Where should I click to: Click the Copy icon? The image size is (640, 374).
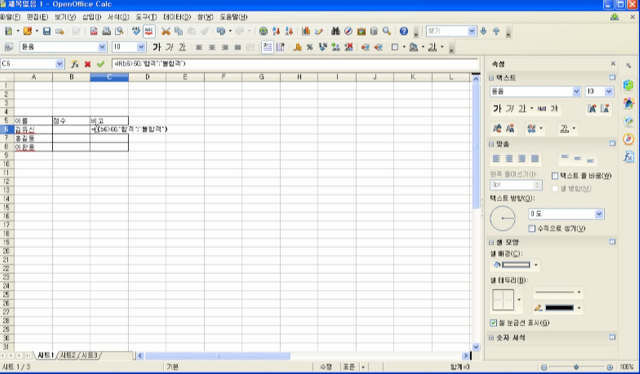click(178, 31)
